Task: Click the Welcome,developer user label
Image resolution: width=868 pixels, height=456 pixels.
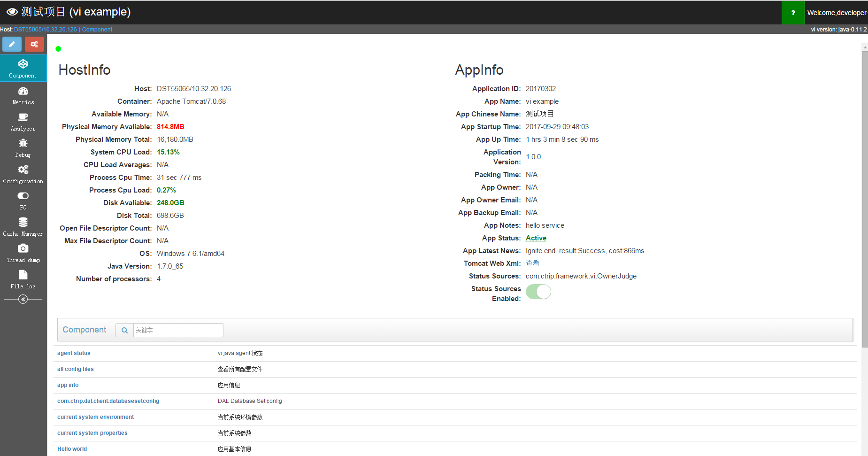Action: [837, 13]
